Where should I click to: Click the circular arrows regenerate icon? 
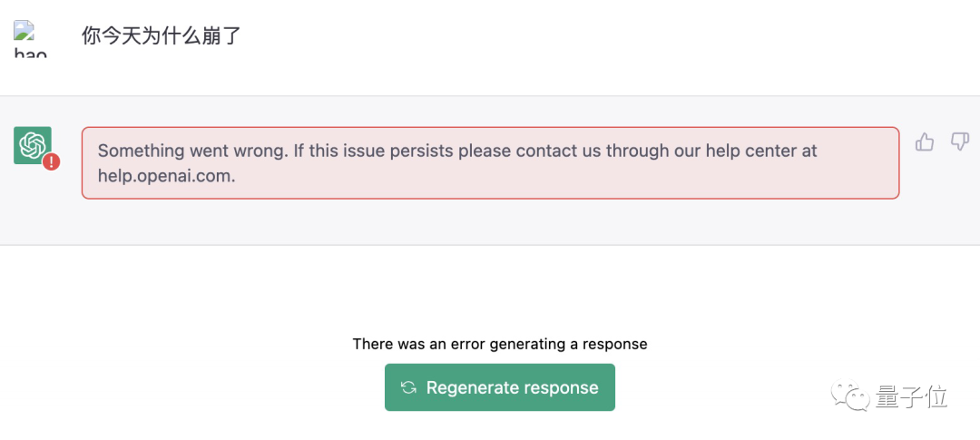pos(409,388)
